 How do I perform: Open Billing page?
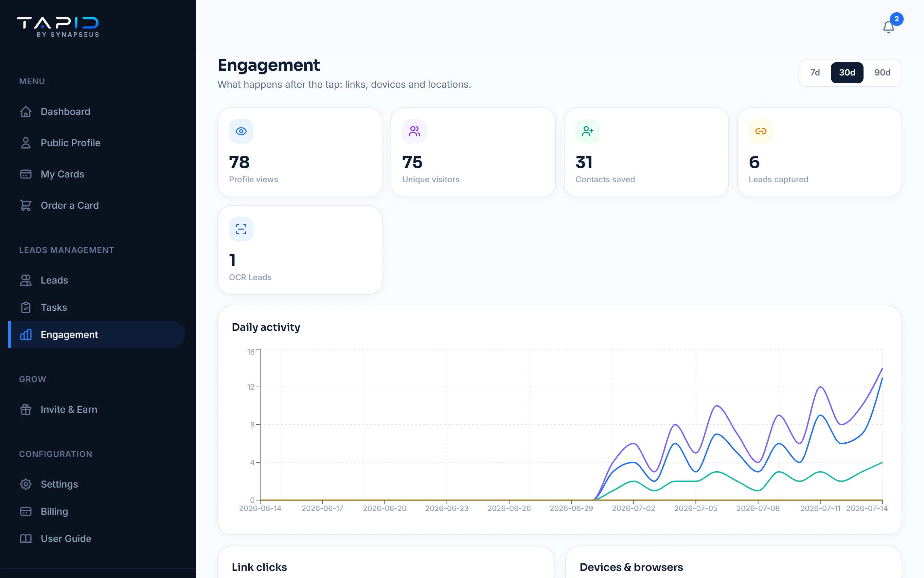click(x=96, y=511)
